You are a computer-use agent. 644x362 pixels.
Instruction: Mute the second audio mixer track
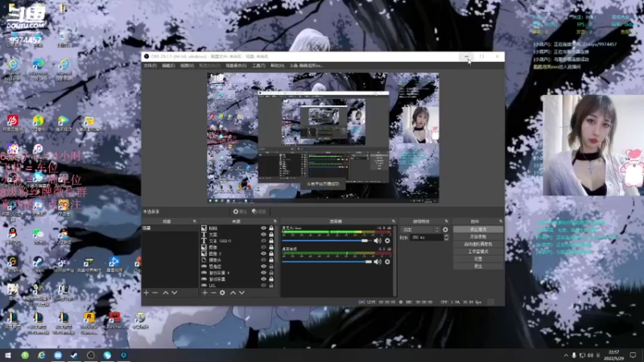coord(378,261)
